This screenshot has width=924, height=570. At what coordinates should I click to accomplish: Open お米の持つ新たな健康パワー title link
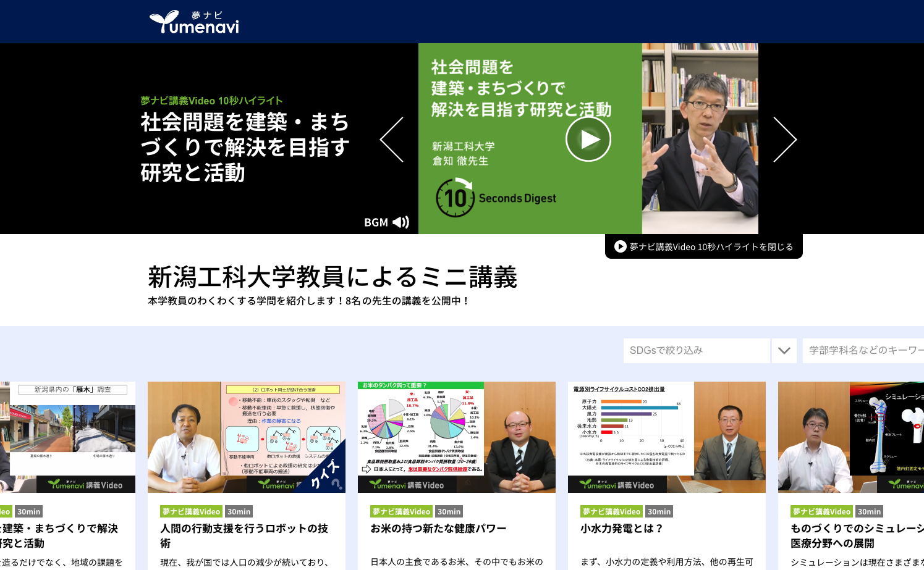pyautogui.click(x=438, y=529)
